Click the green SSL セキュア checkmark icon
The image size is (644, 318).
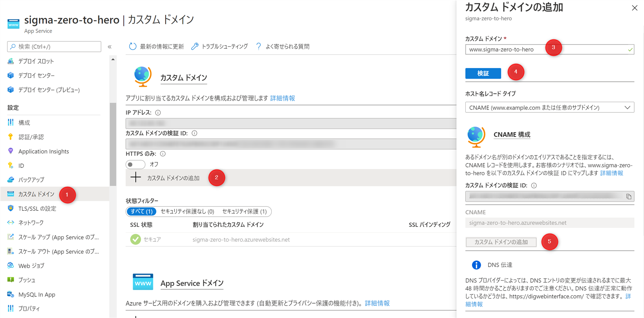pos(135,239)
